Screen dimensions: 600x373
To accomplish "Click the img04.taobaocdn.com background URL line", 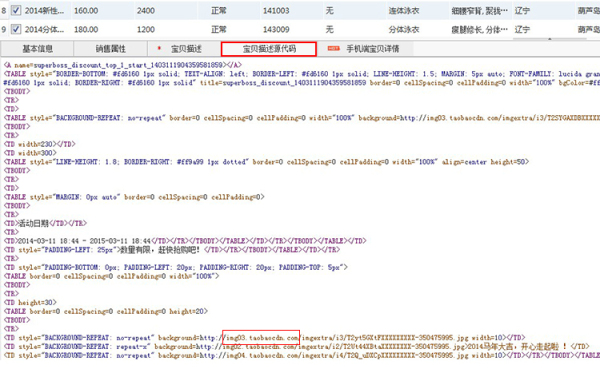I will (302, 355).
